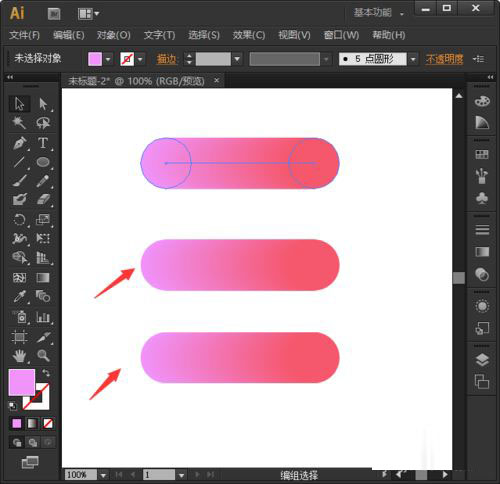This screenshot has width=500, height=484.
Task: Open artboard number dropdown
Action: pos(181,475)
